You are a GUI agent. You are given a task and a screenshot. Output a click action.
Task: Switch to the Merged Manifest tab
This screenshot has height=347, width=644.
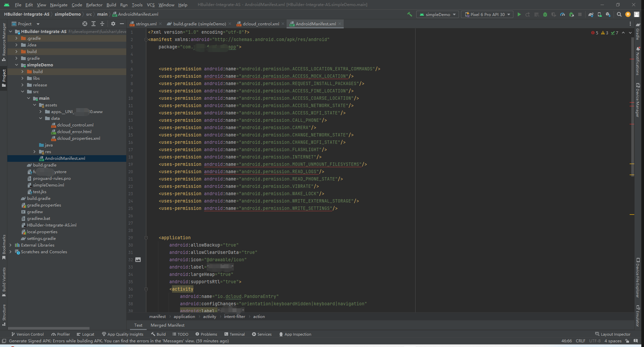click(x=167, y=325)
